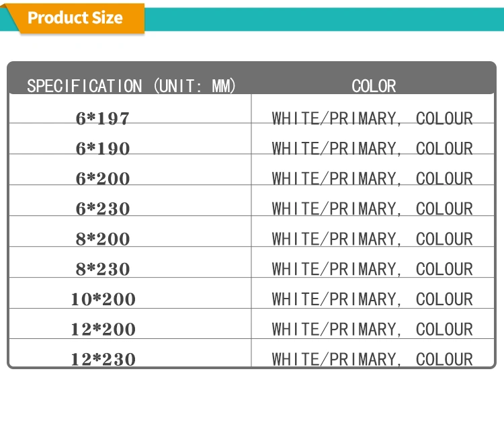
Task: Click the teal header bar
Action: pos(323,19)
